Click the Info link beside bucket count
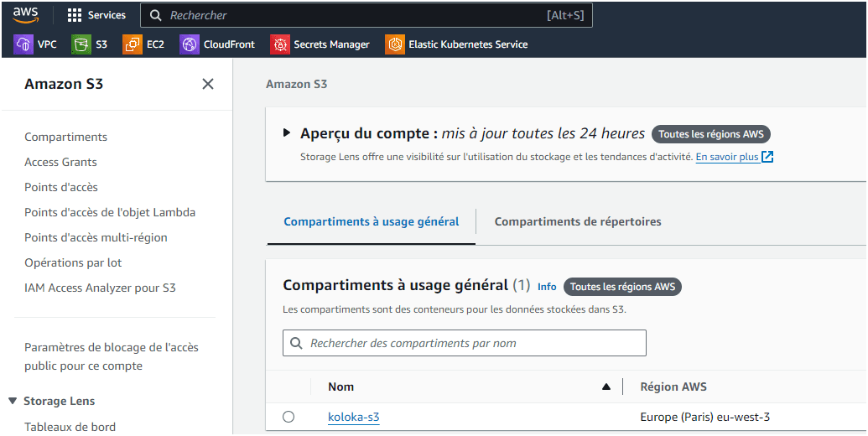This screenshot has width=868, height=436. [547, 287]
